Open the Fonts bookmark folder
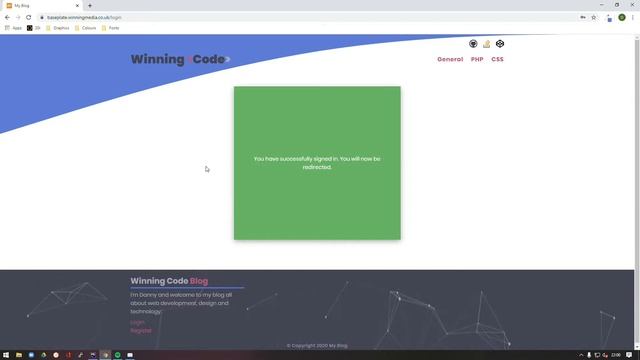The width and height of the screenshot is (640, 360). pos(111,28)
